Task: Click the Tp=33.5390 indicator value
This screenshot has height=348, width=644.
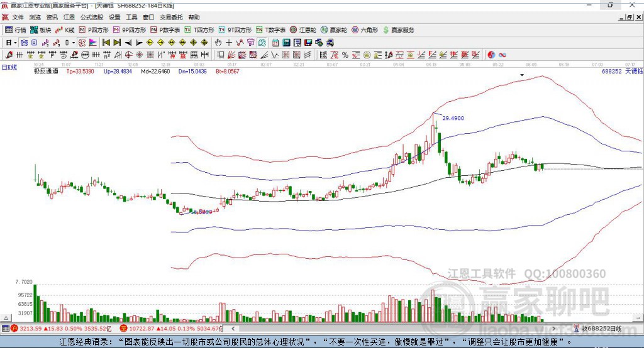Action: [80, 71]
